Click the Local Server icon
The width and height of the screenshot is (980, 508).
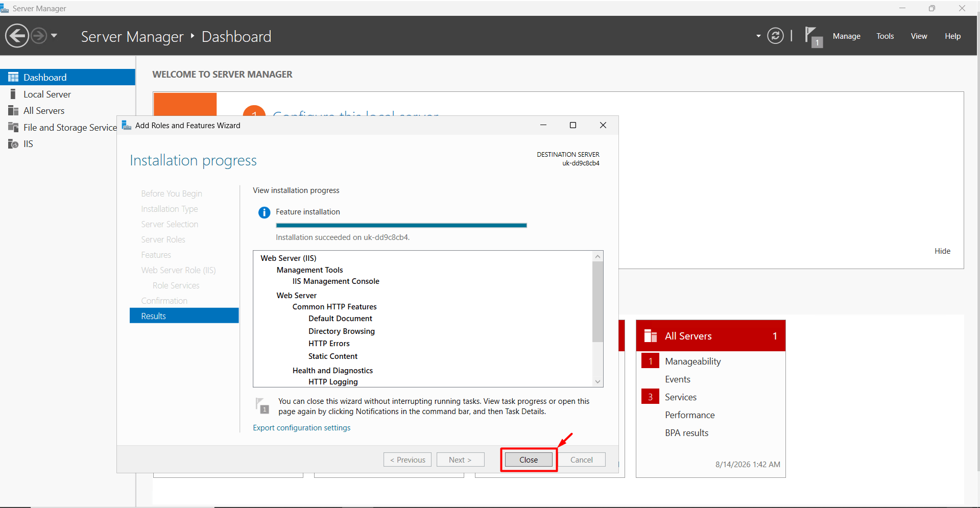tap(13, 94)
